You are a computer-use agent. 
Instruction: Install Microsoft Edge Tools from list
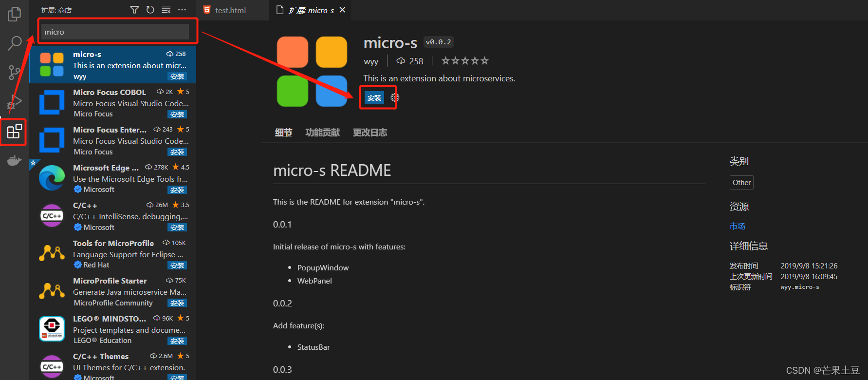click(177, 190)
